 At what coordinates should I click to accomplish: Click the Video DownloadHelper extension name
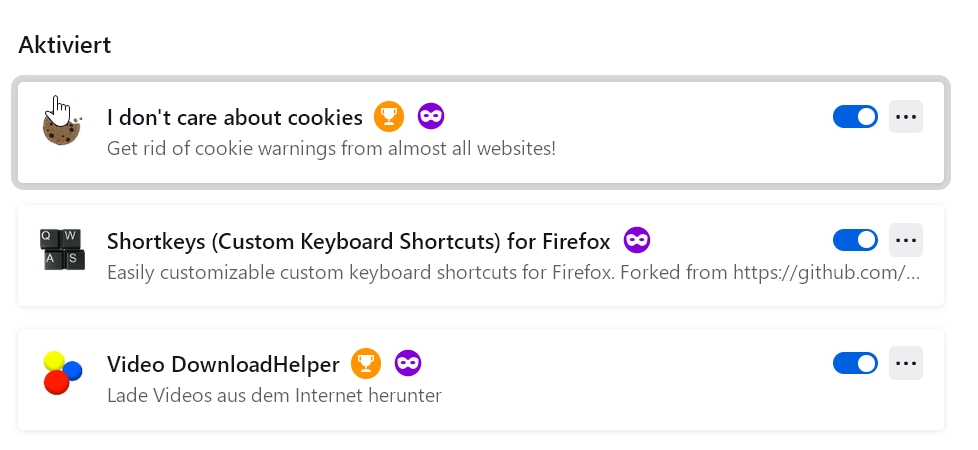(223, 363)
